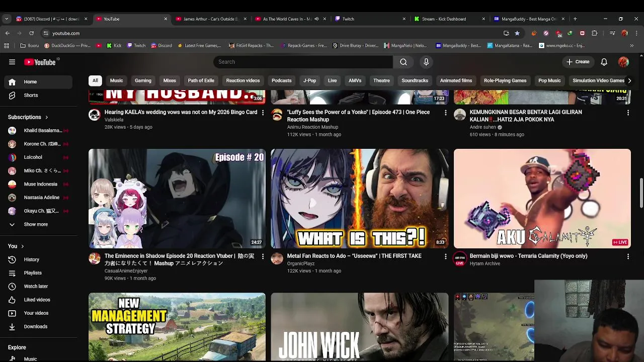The height and width of the screenshot is (362, 644).
Task: Select the J-Pop category chip
Action: (309, 80)
